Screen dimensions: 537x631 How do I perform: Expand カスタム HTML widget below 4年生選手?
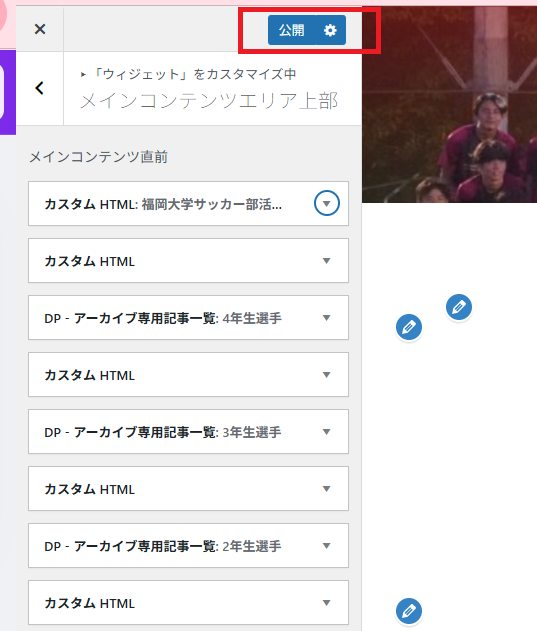(326, 375)
